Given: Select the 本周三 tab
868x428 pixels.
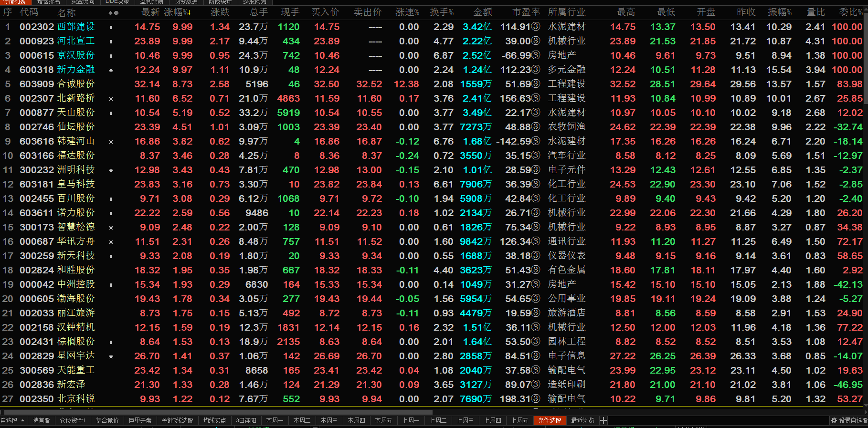Looking at the screenshot, I should [329, 420].
